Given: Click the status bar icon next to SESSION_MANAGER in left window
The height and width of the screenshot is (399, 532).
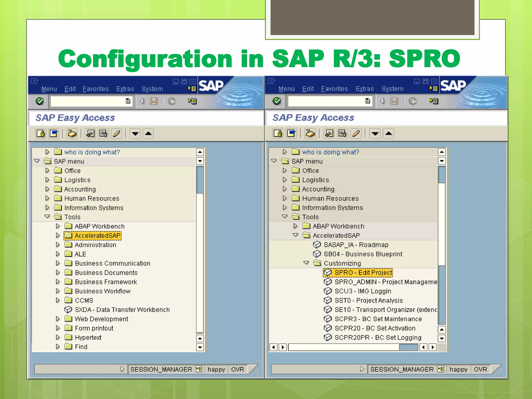Looking at the screenshot, I should (x=199, y=369).
